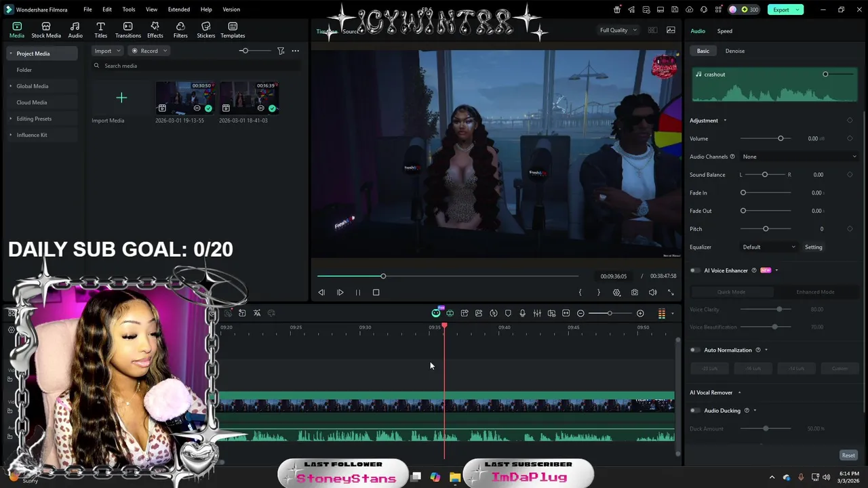Expand the Influence Kit tree item
The height and width of the screenshot is (488, 868).
[x=10, y=135]
